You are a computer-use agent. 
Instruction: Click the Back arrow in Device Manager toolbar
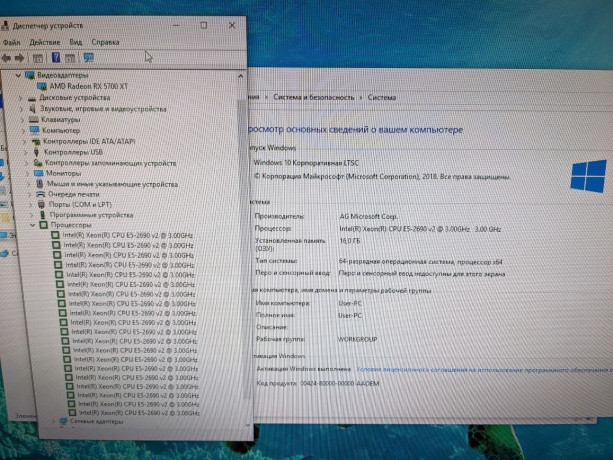[6, 58]
